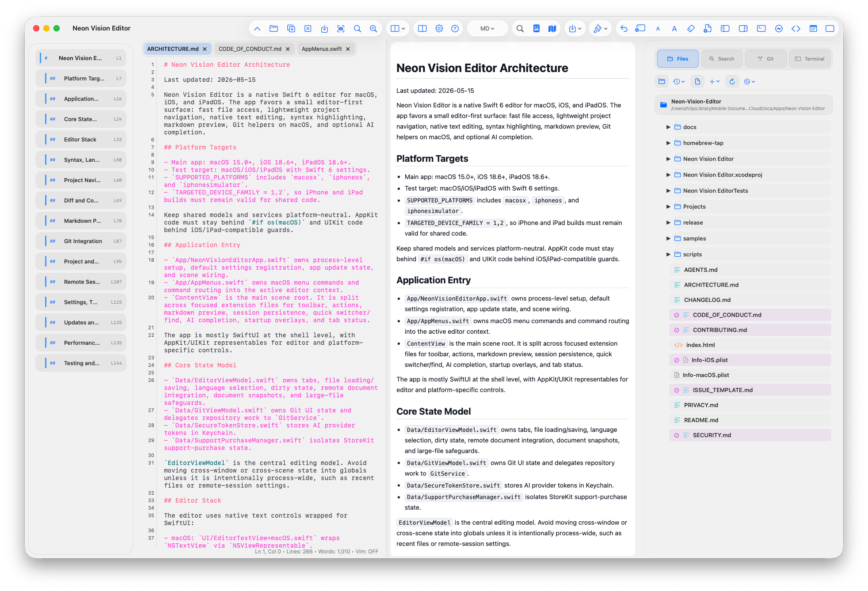
Task: Switch to the AppMenus.swift tab
Action: (x=322, y=49)
